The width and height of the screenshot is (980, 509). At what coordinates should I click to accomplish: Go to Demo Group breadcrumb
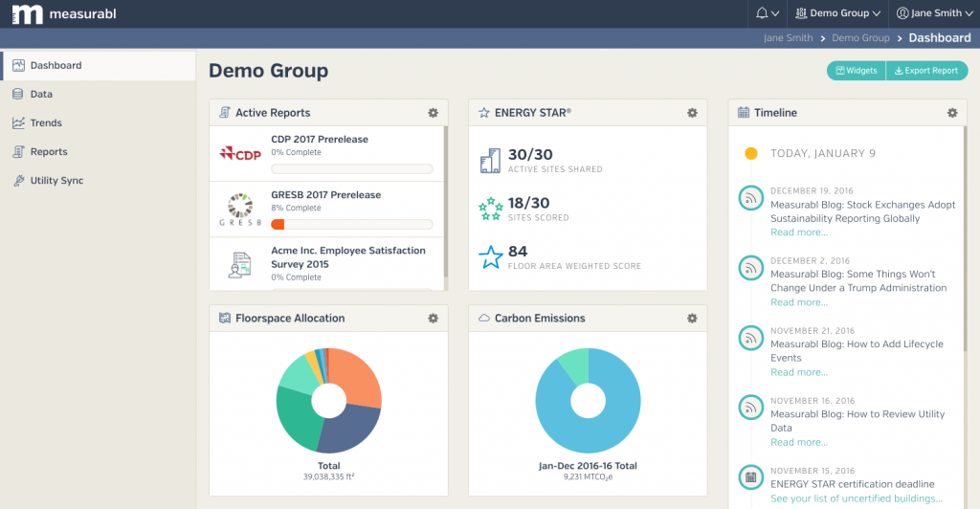point(860,38)
